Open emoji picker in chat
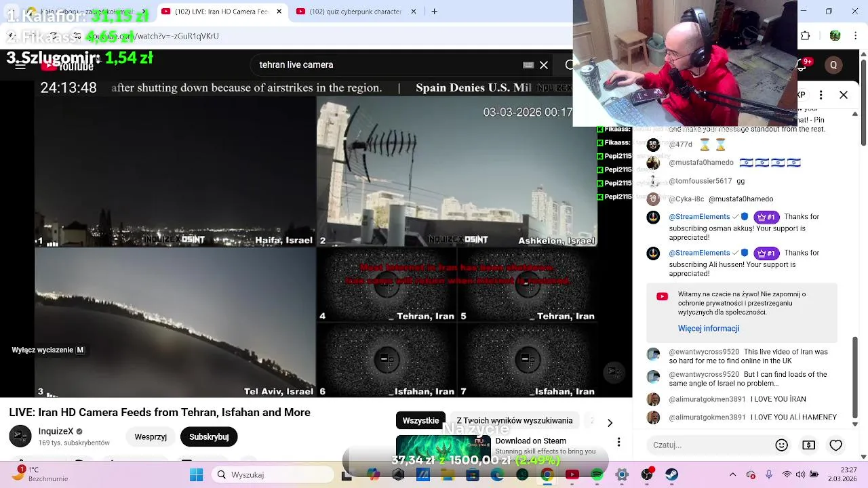 [x=781, y=445]
